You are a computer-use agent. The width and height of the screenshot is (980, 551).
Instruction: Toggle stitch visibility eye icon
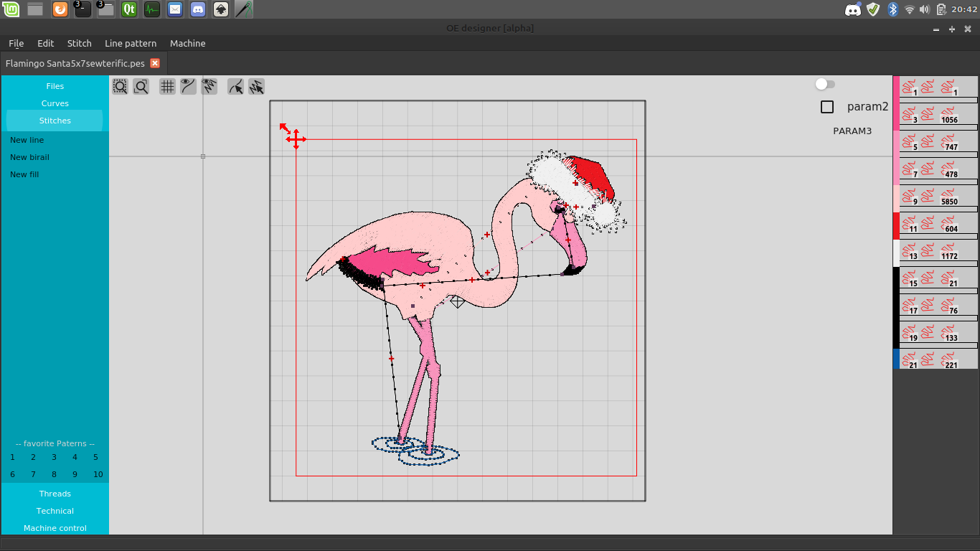209,87
